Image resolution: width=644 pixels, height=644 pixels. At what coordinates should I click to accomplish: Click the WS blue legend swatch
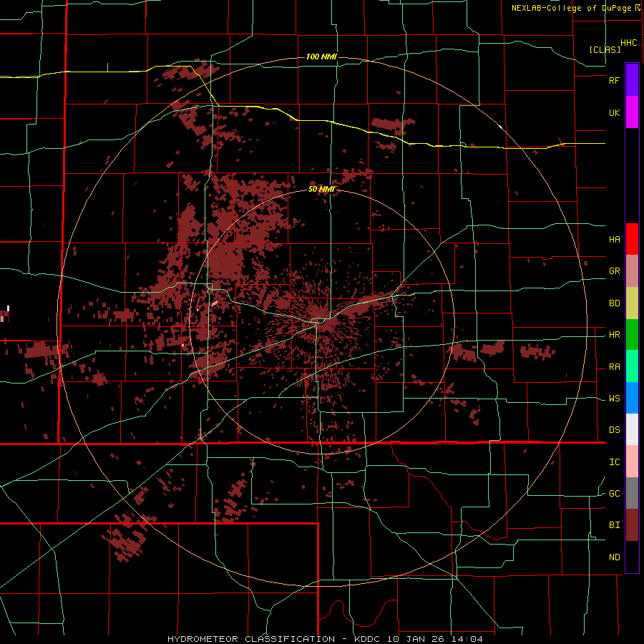coord(632,398)
